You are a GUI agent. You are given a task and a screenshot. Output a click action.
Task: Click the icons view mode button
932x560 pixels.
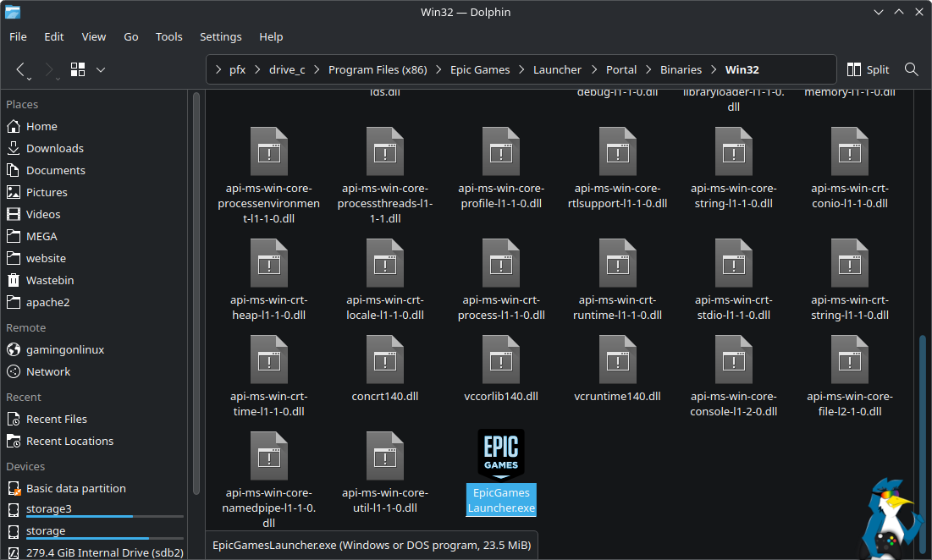pyautogui.click(x=79, y=69)
